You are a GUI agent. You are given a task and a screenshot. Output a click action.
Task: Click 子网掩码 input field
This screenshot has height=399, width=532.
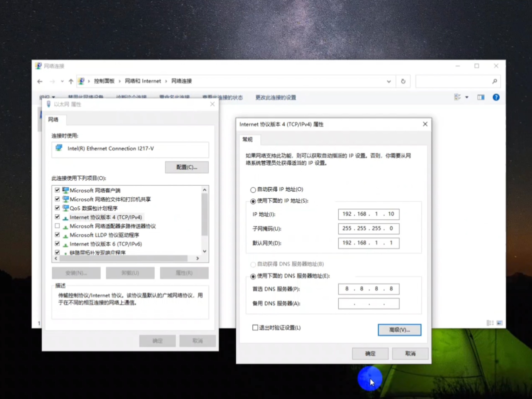tap(369, 228)
